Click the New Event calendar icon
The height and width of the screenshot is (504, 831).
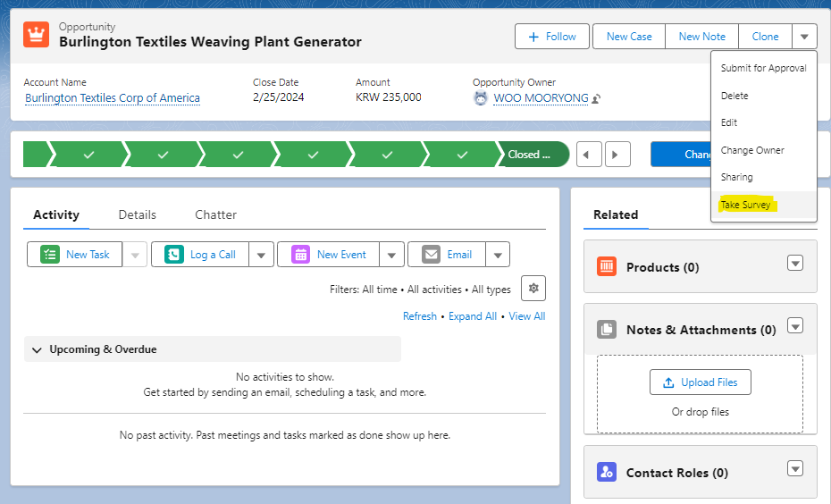pos(300,255)
